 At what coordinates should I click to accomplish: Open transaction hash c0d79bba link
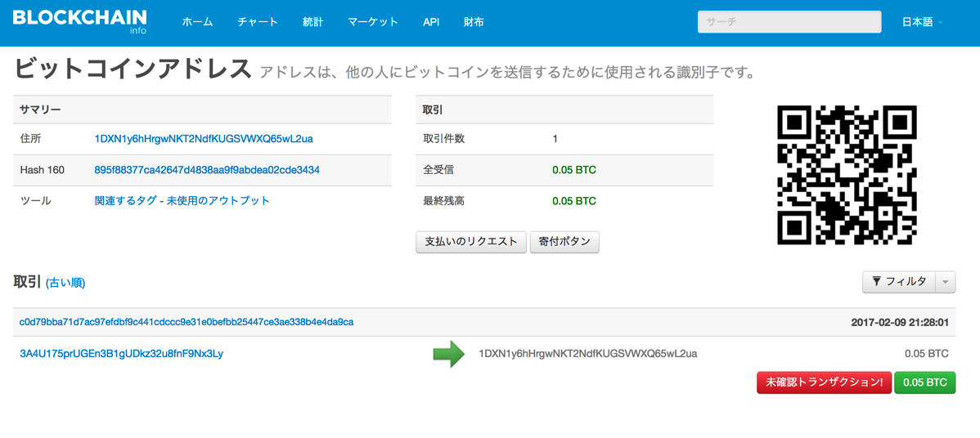point(187,322)
